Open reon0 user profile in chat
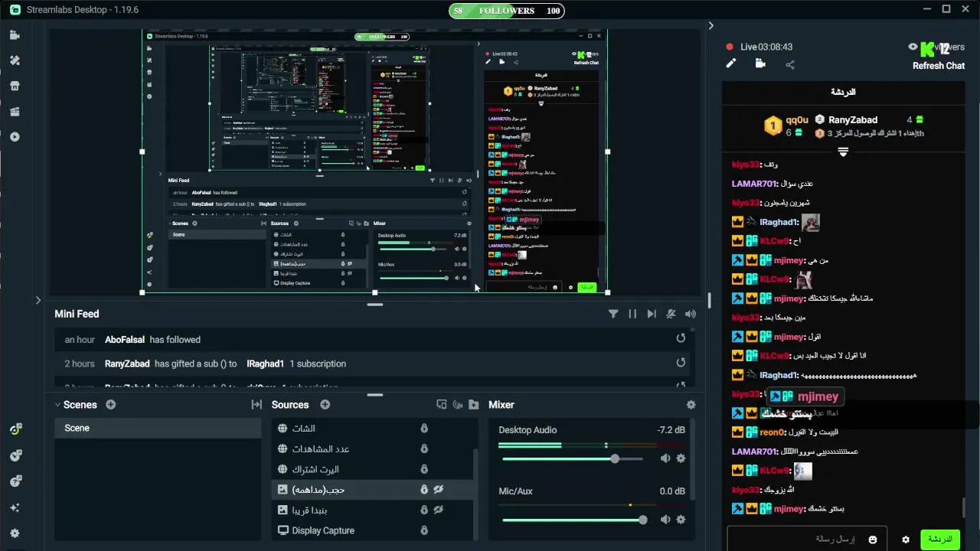This screenshot has height=551, width=980. 772,432
